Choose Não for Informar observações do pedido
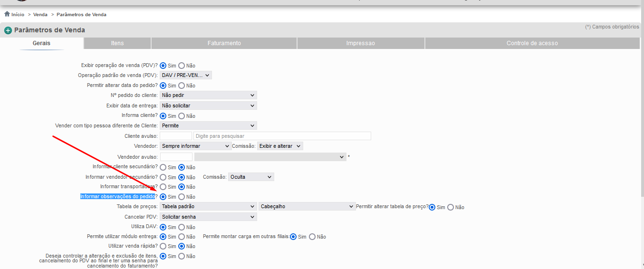Image resolution: width=644 pixels, height=269 pixels. click(x=182, y=197)
